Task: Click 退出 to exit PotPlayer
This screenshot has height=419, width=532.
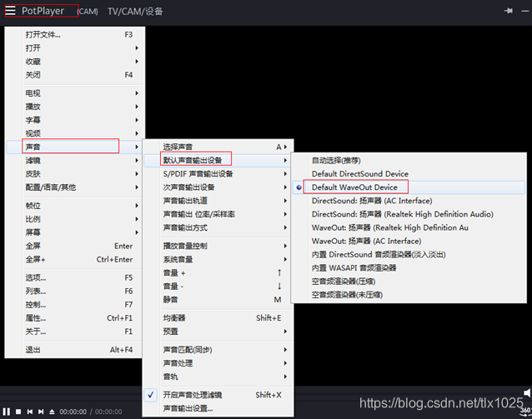Action: click(x=73, y=350)
